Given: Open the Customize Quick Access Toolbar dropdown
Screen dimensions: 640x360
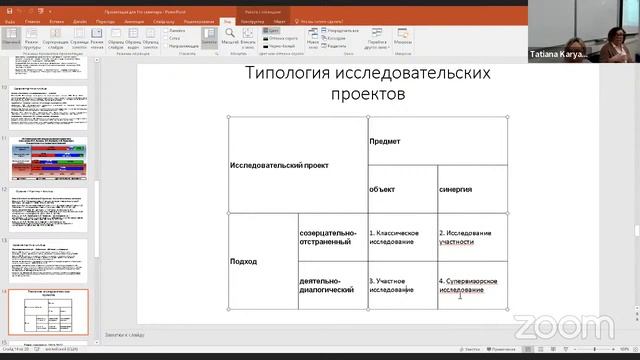Looking at the screenshot, I should coord(50,11).
